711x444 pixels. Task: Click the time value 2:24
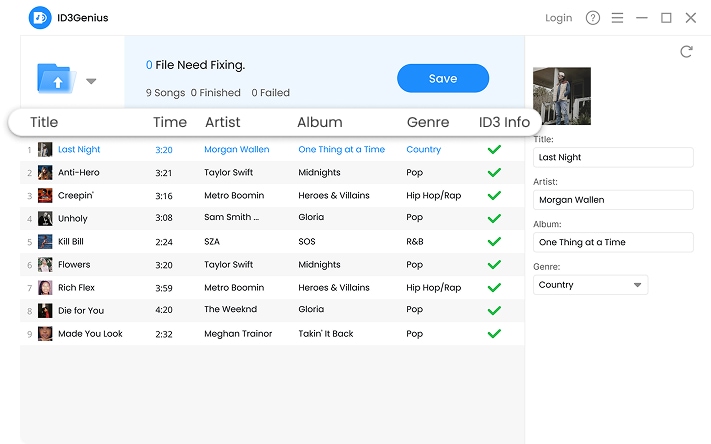click(164, 242)
